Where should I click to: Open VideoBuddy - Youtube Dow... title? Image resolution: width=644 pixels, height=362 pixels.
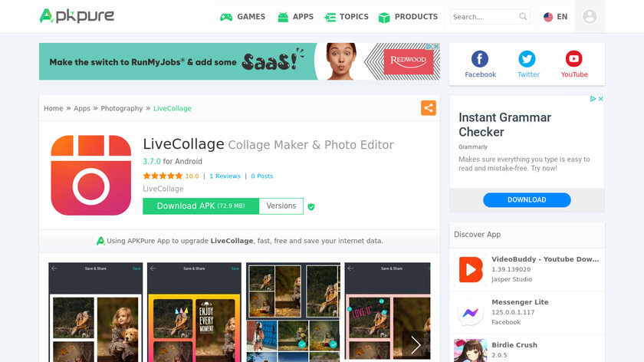pos(545,259)
